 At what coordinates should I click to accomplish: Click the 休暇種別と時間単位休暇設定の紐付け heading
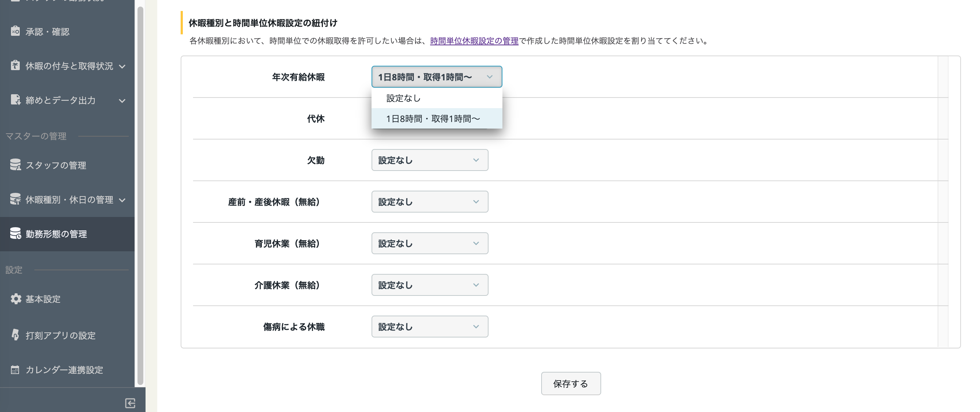tap(263, 23)
